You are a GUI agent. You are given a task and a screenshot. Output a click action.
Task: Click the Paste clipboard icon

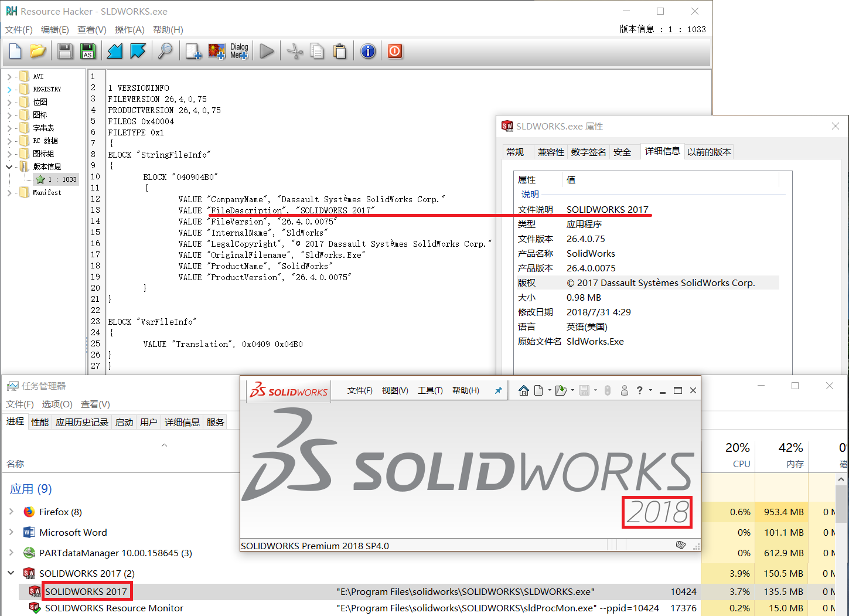pyautogui.click(x=340, y=52)
